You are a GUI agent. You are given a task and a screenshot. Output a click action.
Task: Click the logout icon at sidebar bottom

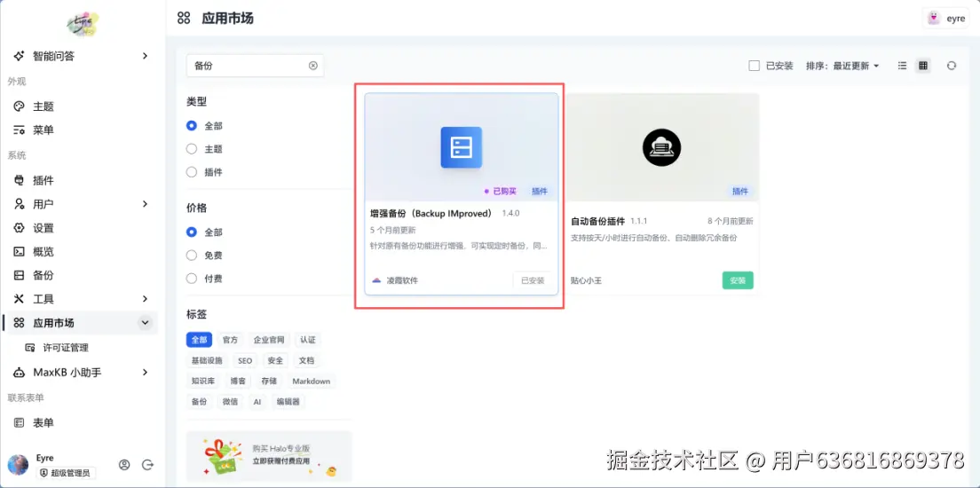147,465
